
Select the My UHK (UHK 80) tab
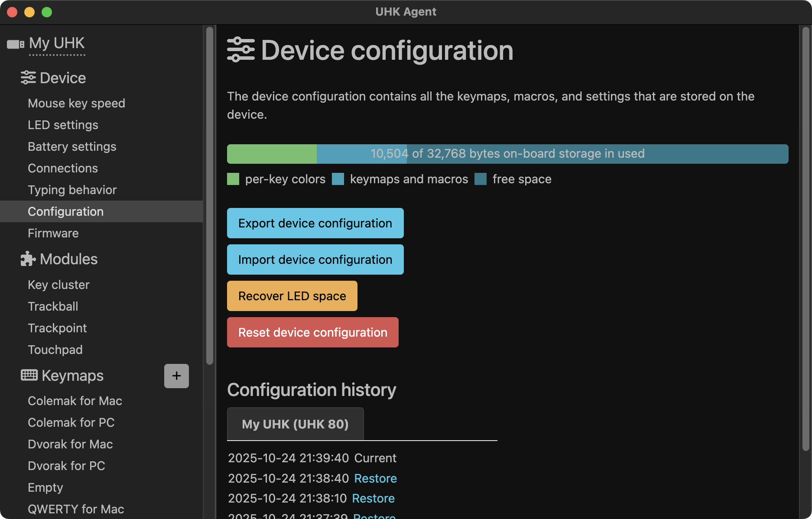click(x=295, y=424)
